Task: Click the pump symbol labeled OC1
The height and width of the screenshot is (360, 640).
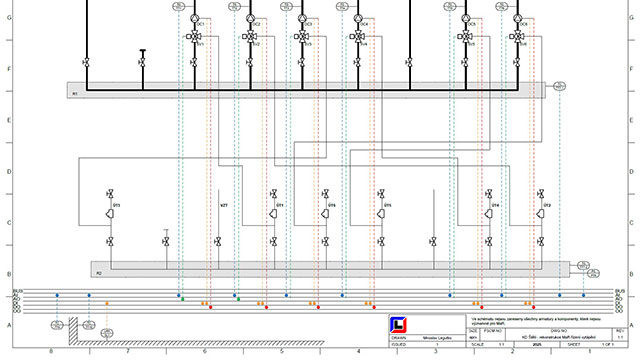Action: click(194, 18)
